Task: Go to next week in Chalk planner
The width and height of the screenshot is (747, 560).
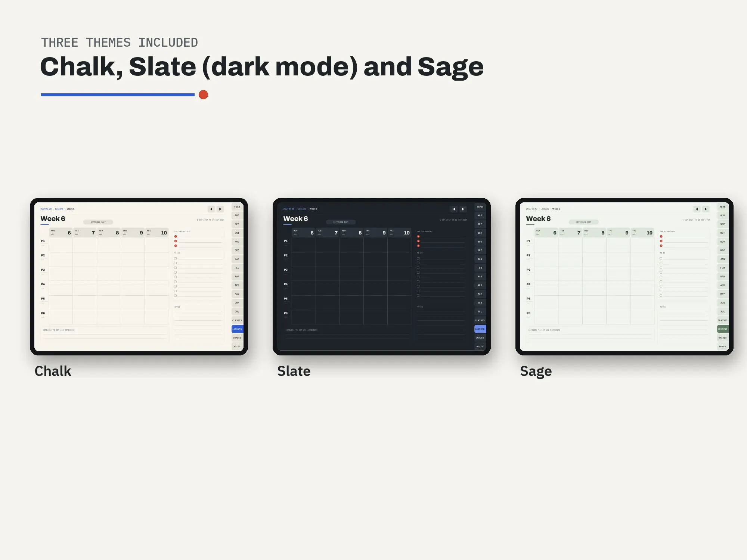Action: click(220, 209)
